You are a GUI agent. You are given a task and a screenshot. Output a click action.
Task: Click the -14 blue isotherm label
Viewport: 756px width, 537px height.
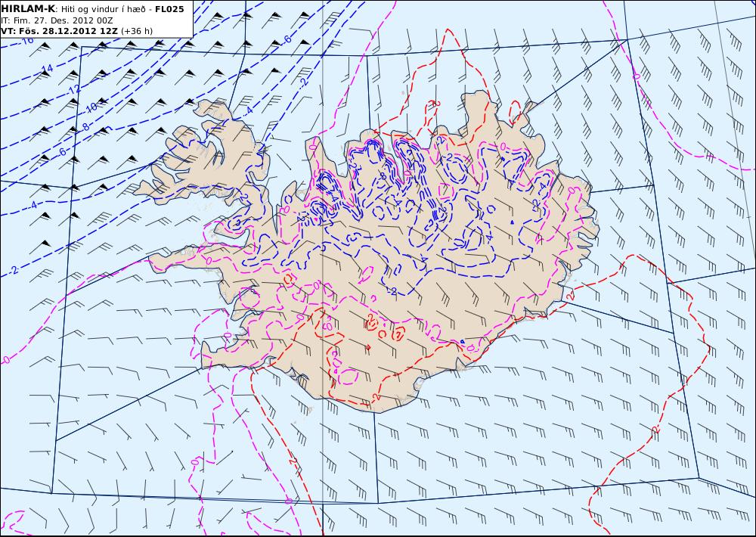coord(47,69)
